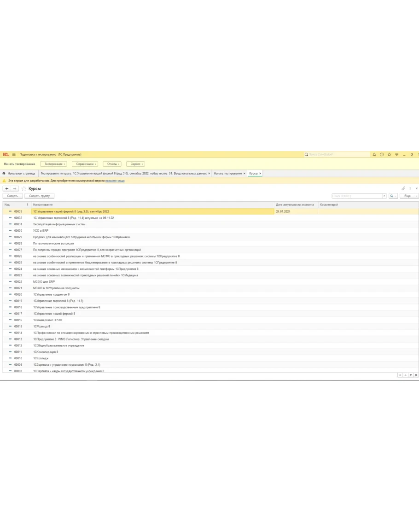Add Курсы to favorites with star
Viewport: 419px width, 532px height.
coord(24,189)
